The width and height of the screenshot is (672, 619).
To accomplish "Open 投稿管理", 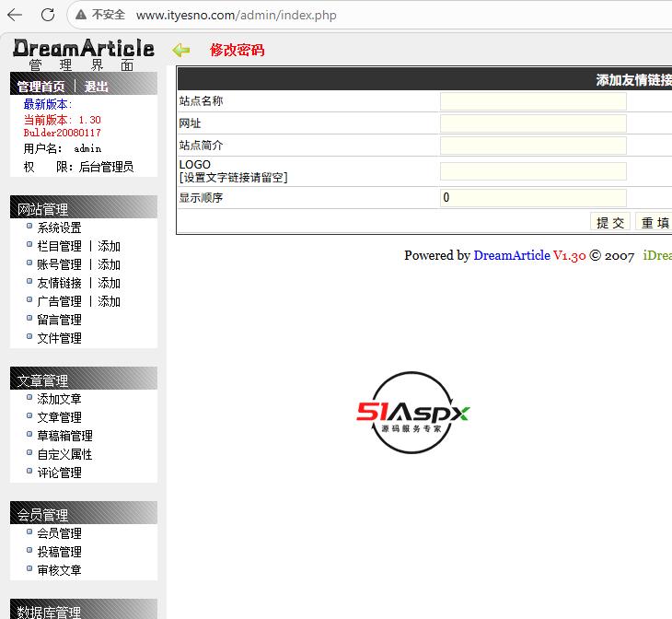I will tap(59, 552).
